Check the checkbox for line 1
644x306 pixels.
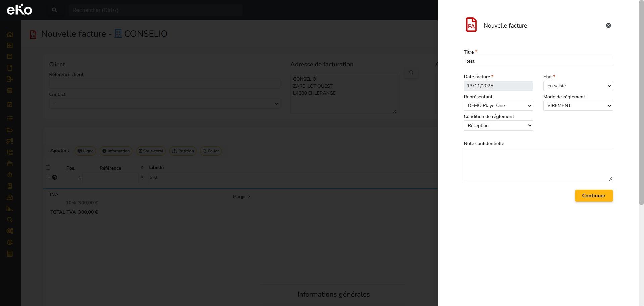[x=48, y=177]
